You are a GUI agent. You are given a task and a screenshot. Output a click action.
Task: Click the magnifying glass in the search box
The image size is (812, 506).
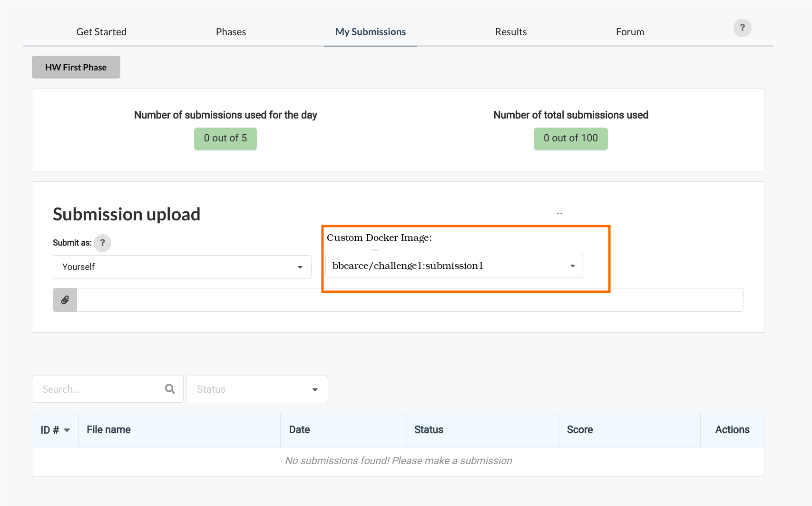tap(170, 389)
